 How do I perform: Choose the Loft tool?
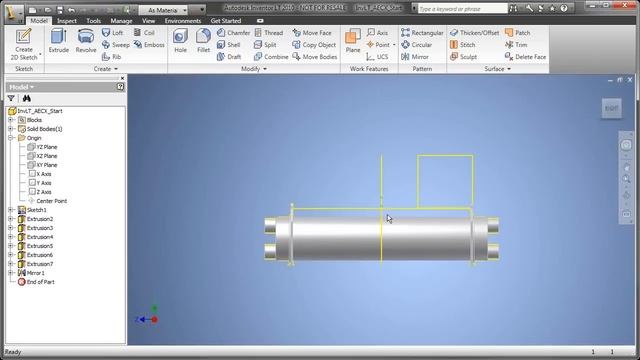(x=112, y=33)
